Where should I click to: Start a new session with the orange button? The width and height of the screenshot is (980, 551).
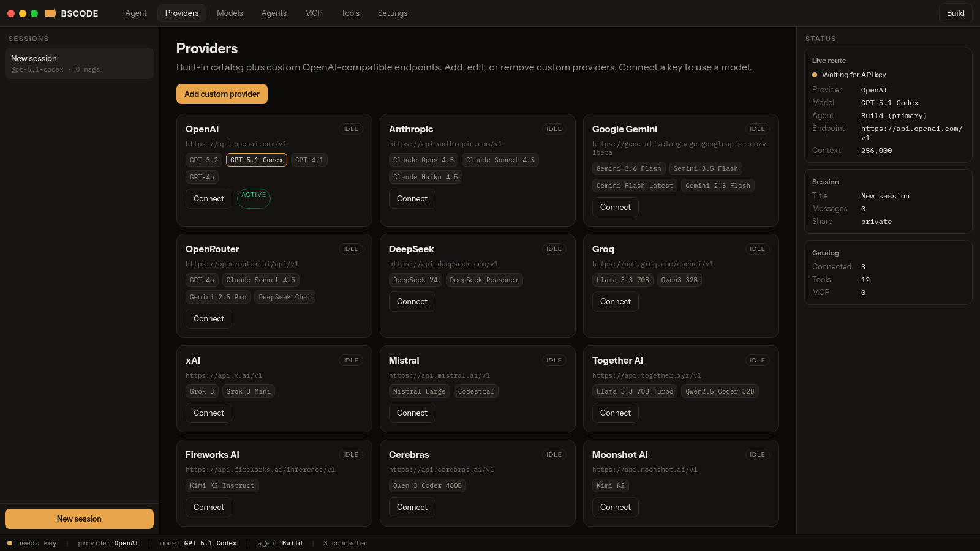coord(79,519)
